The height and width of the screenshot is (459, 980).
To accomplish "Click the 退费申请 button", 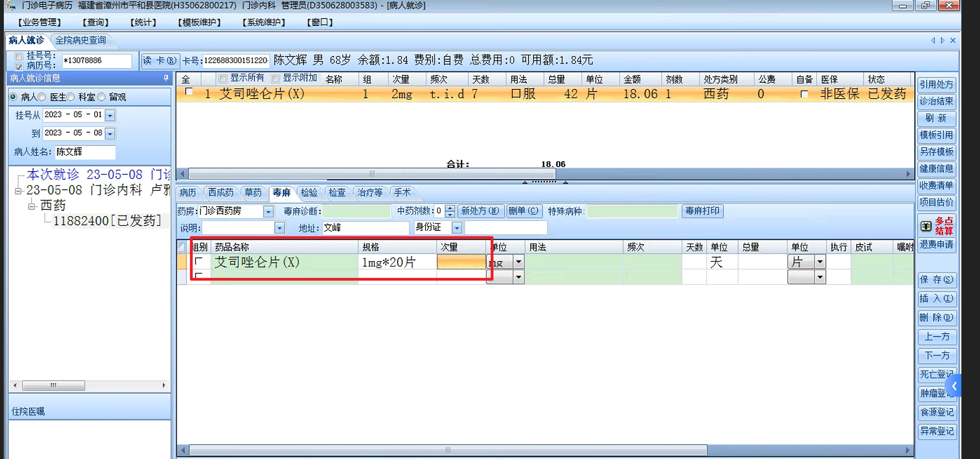I will coord(937,245).
